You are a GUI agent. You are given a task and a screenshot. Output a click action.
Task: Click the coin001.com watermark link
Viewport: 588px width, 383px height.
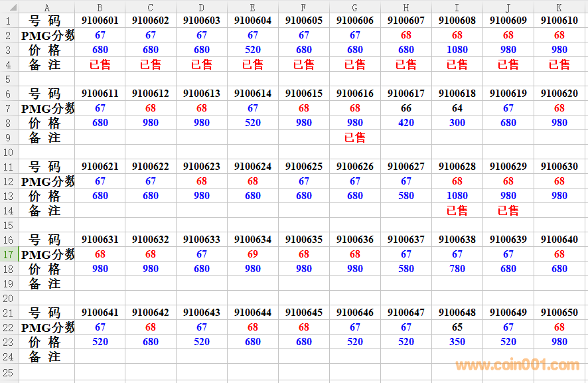pyautogui.click(x=517, y=365)
